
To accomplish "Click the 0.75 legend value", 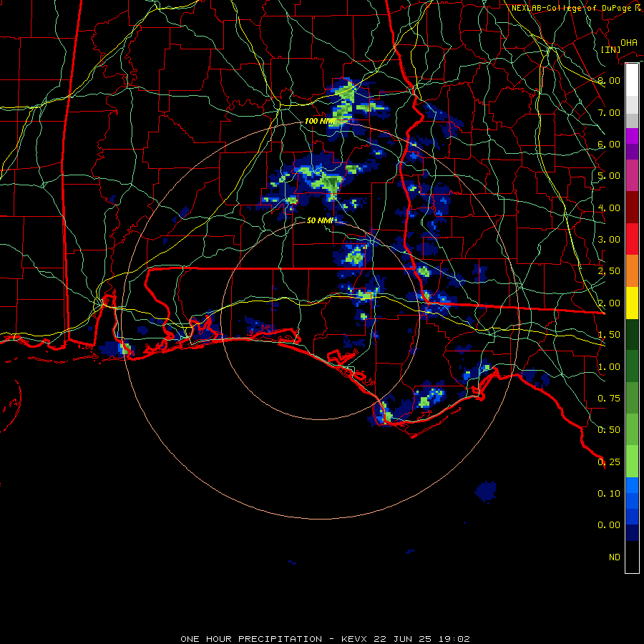I will coord(608,399).
